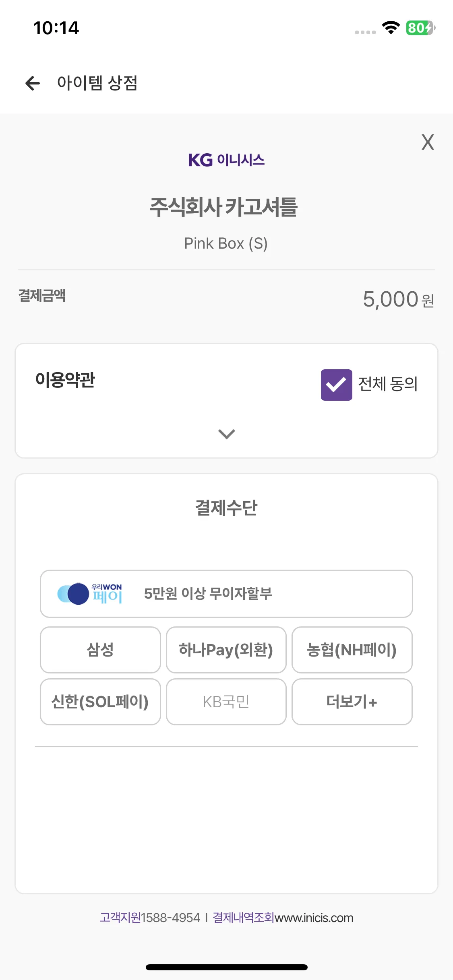Choose KB국민 card
Image resolution: width=453 pixels, height=980 pixels.
click(x=226, y=702)
